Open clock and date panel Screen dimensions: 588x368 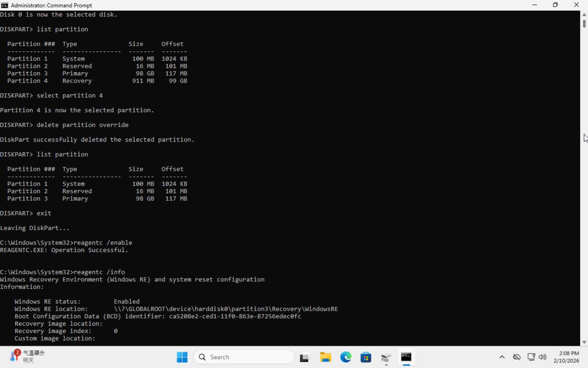[566, 357]
